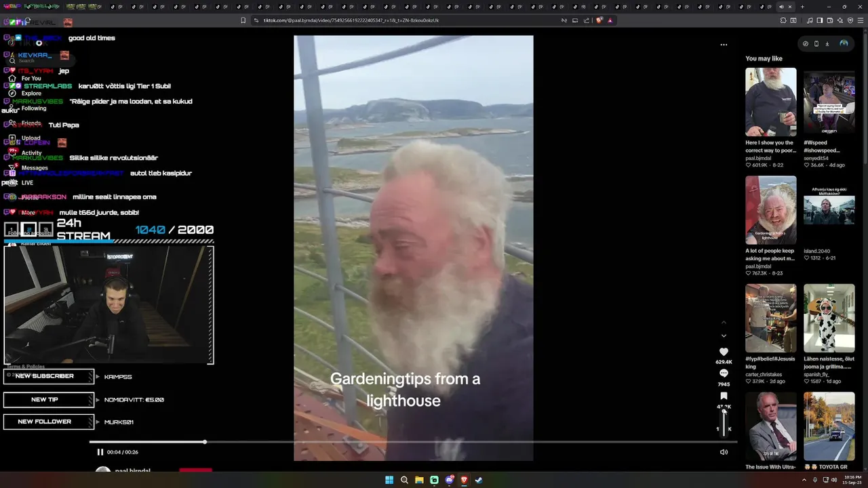Click the get app phone icon

tap(816, 43)
